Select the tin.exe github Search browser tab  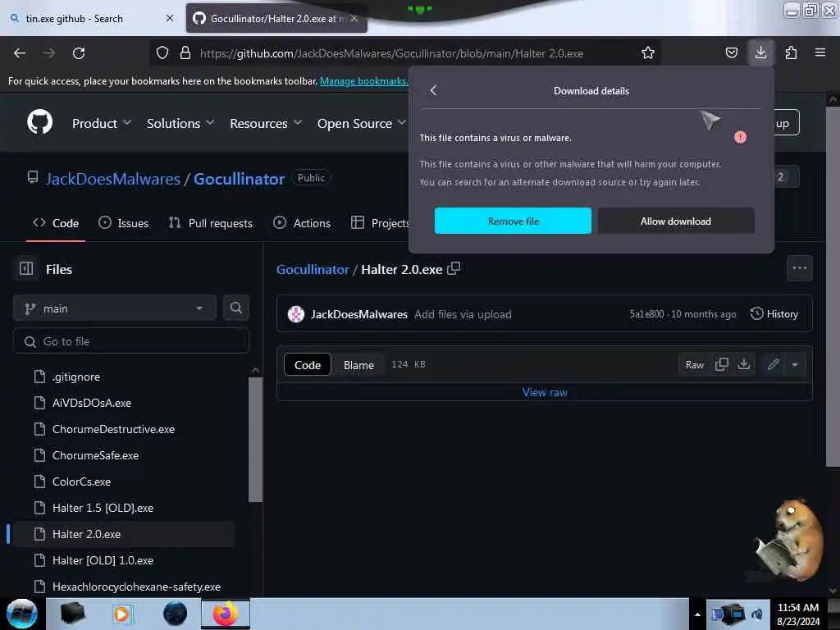click(x=91, y=18)
